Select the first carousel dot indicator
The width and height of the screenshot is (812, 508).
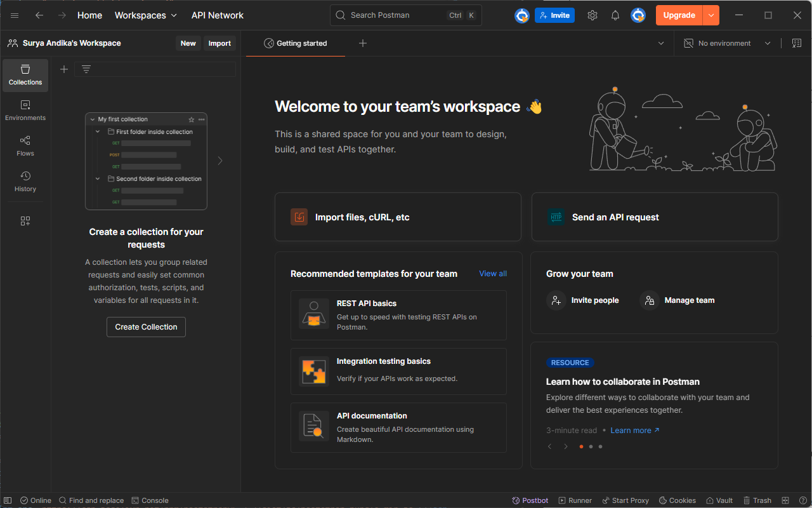coord(581,446)
